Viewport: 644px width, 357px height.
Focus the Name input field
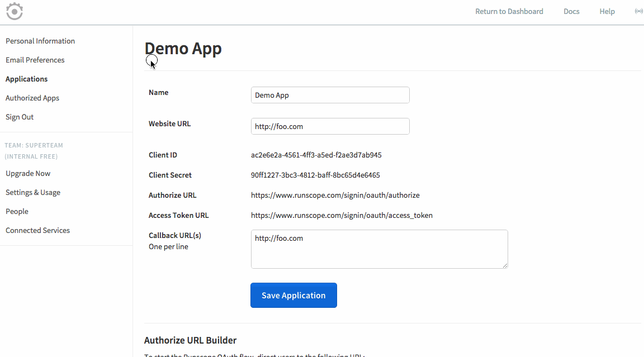click(330, 95)
